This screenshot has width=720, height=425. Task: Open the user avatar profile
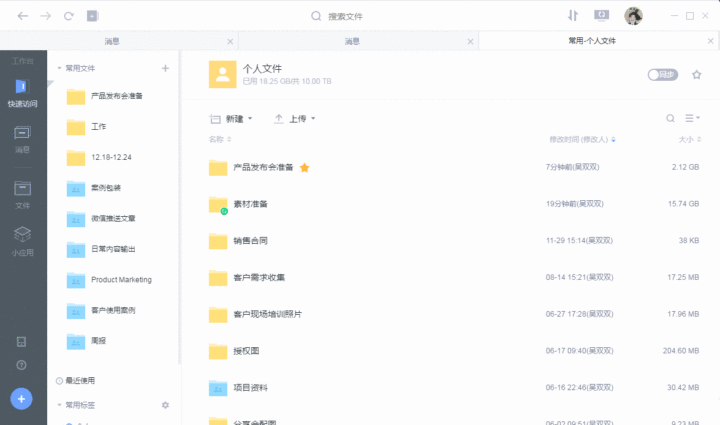633,16
